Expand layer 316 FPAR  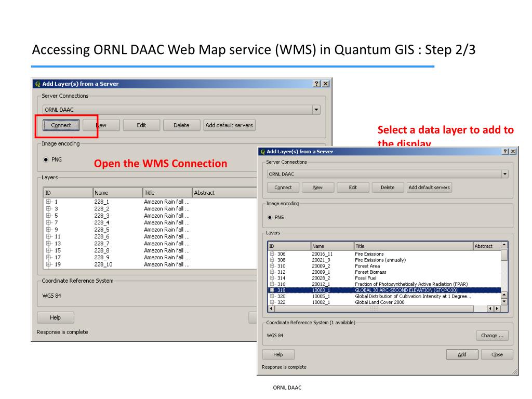point(272,284)
